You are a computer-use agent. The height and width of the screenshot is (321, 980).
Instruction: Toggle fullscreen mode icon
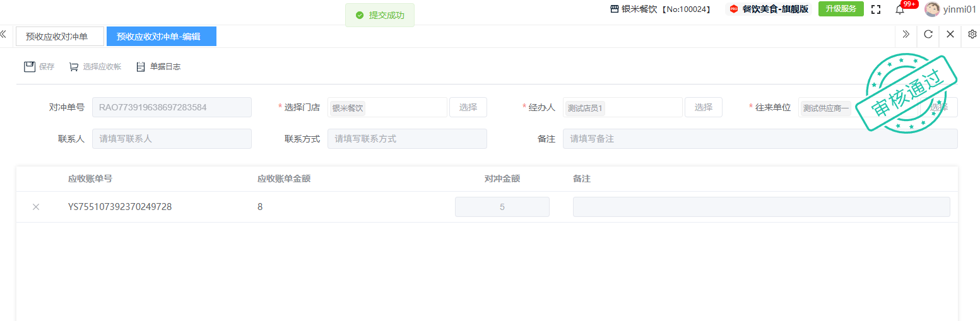click(x=875, y=9)
